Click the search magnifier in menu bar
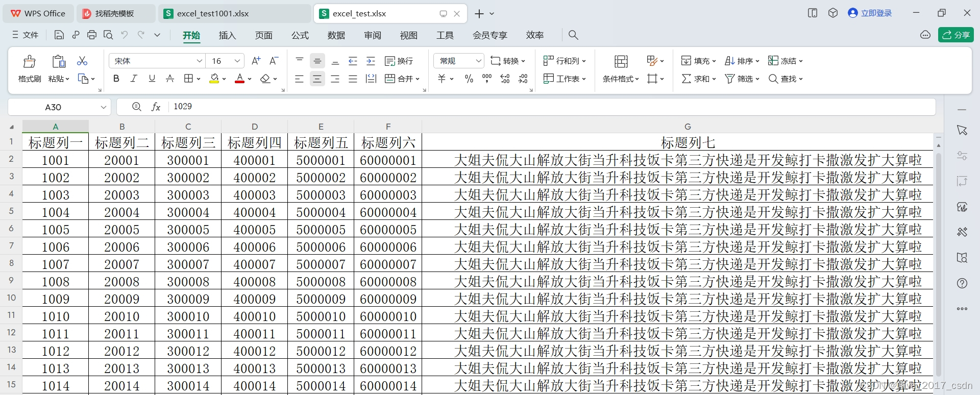The image size is (980, 395). coord(573,35)
